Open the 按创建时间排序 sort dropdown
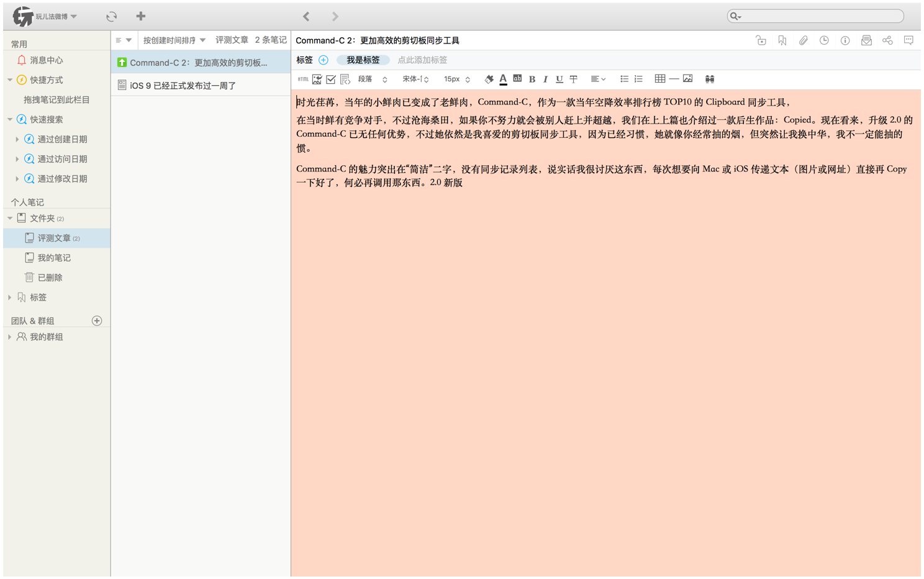 [174, 40]
